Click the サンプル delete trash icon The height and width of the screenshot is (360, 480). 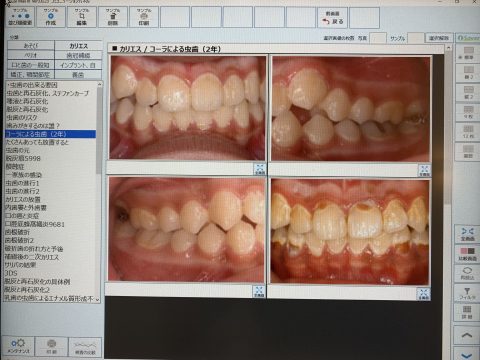click(x=113, y=17)
